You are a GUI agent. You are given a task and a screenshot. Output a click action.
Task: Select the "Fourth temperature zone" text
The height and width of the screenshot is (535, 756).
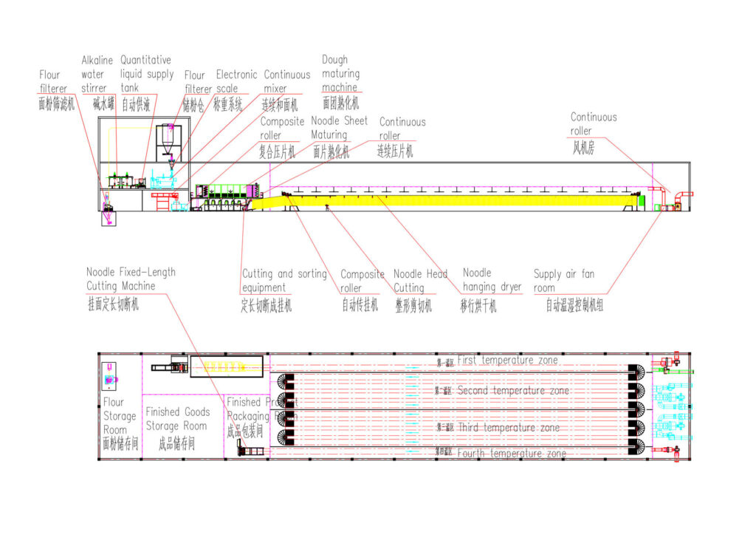[512, 453]
